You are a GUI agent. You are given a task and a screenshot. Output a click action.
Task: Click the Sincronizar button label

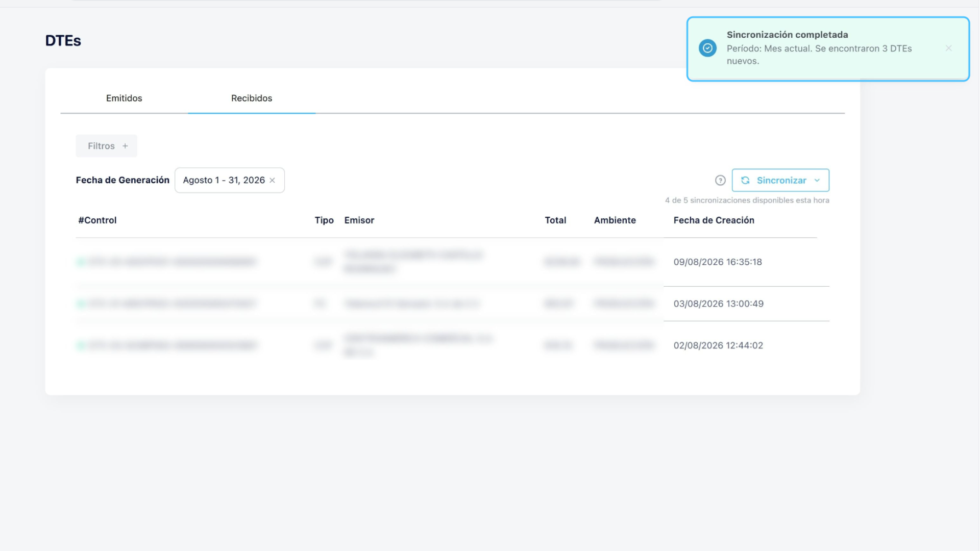point(781,180)
